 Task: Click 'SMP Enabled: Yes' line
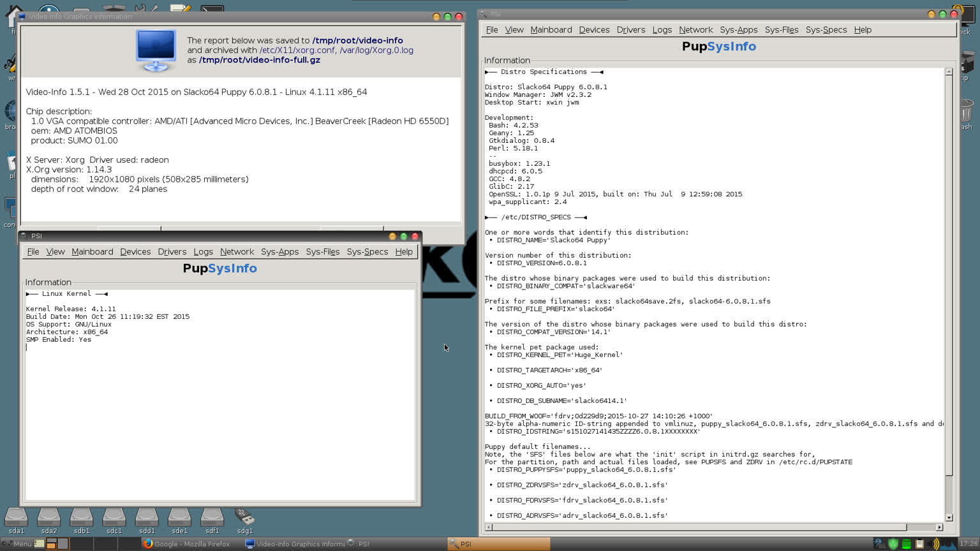click(59, 339)
